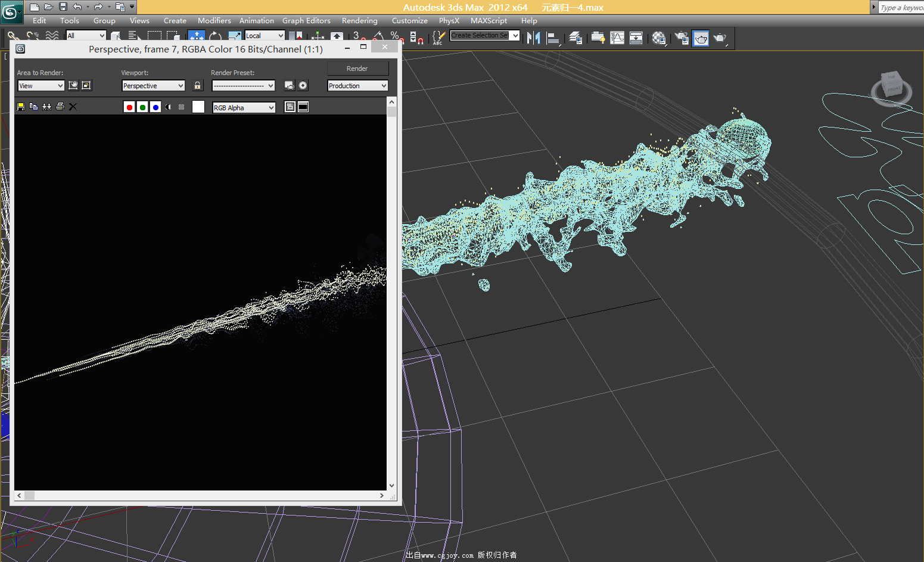
Task: Clone the rendered frame window
Action: 46,107
